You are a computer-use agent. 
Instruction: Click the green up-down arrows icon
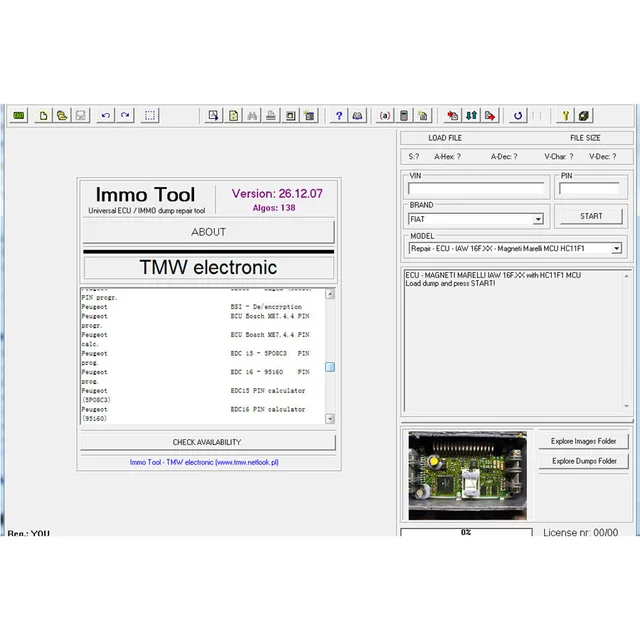tap(471, 116)
